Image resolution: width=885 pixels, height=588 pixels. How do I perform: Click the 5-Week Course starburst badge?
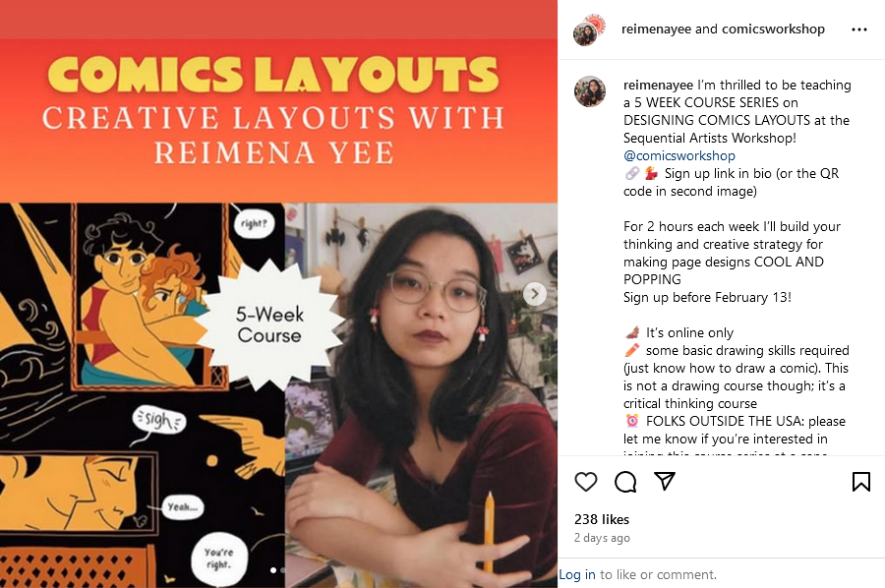point(269,325)
